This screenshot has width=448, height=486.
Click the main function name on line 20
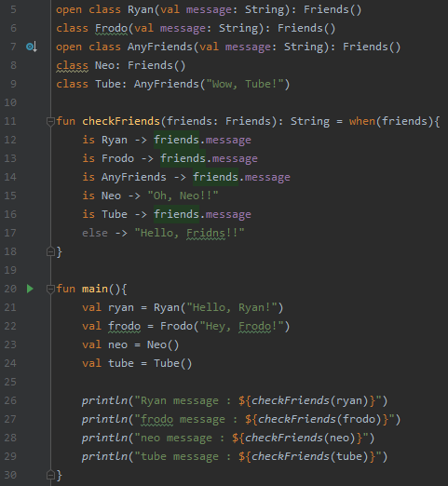point(95,289)
